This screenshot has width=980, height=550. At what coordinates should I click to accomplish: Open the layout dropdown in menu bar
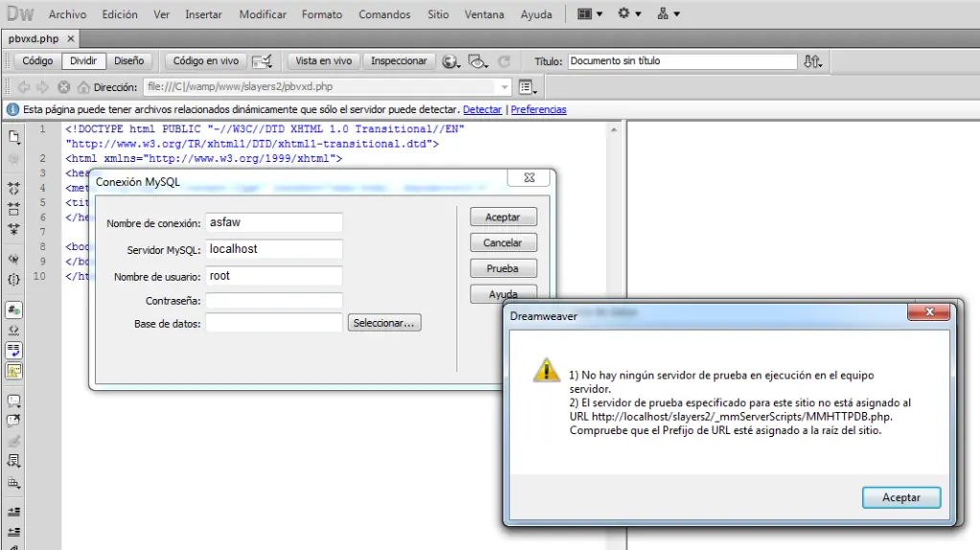[x=590, y=13]
